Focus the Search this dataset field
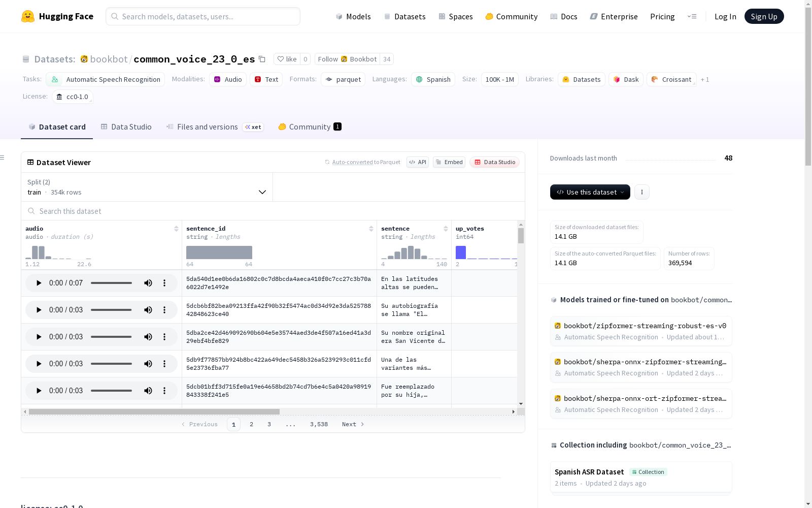 tap(273, 211)
